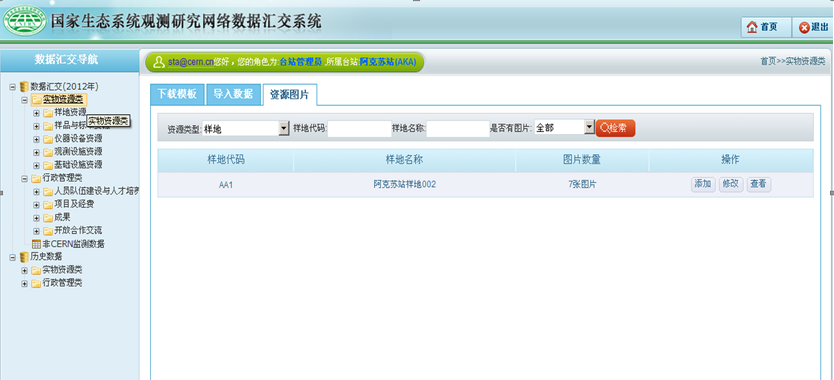Click the orange 检索 search button

tap(615, 128)
